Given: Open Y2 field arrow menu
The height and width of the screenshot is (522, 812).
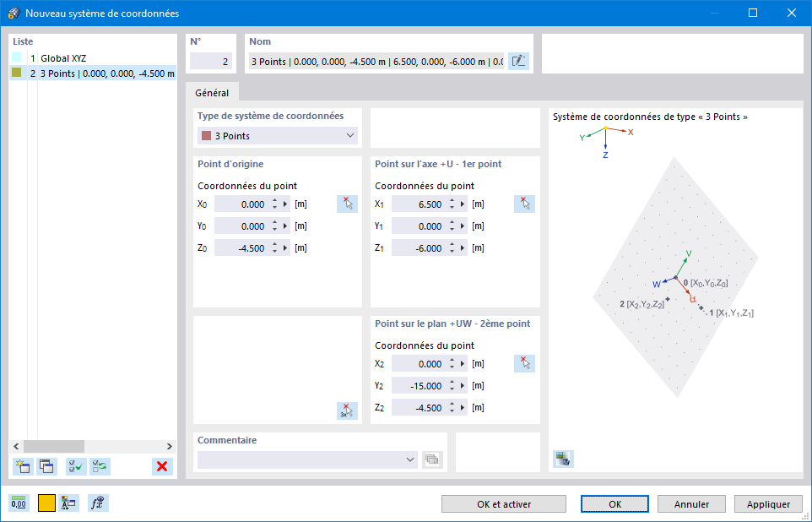Looking at the screenshot, I should 463,386.
